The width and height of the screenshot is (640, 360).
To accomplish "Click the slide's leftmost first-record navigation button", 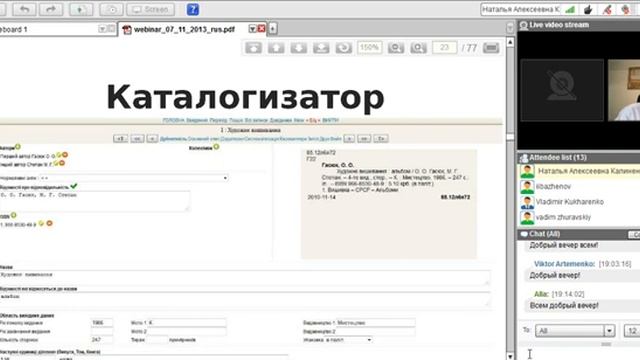I will pyautogui.click(x=120, y=139).
